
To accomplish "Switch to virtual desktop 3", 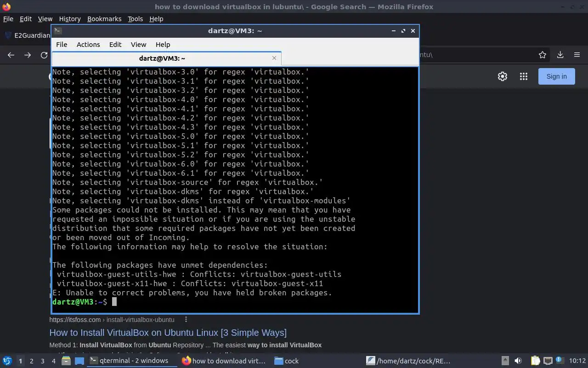I will (x=42, y=361).
